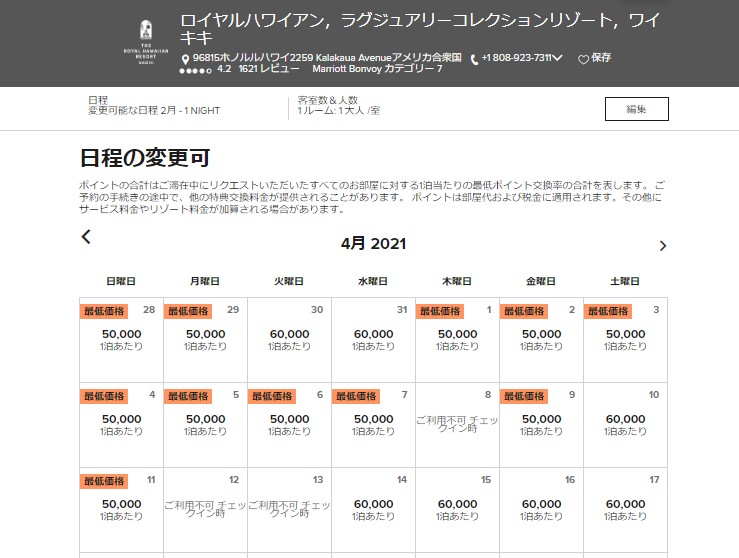Screen dimensions: 739x558
Task: Select April 7 calendar cell
Action: [x=373, y=425]
